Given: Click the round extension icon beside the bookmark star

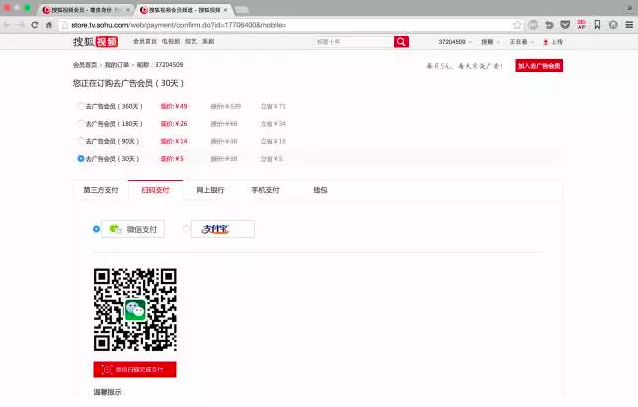Looking at the screenshot, I should pyautogui.click(x=533, y=25).
